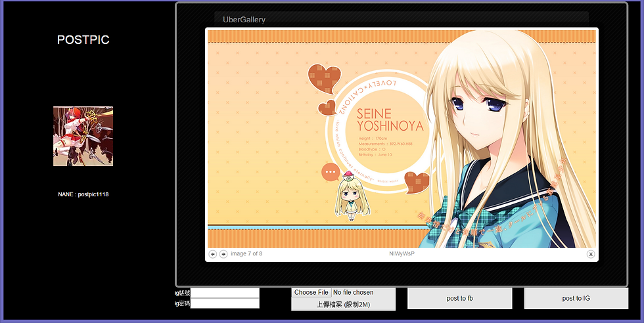Click the 上傳檔案 (限制2M) upload button
The image size is (644, 323).
[343, 305]
